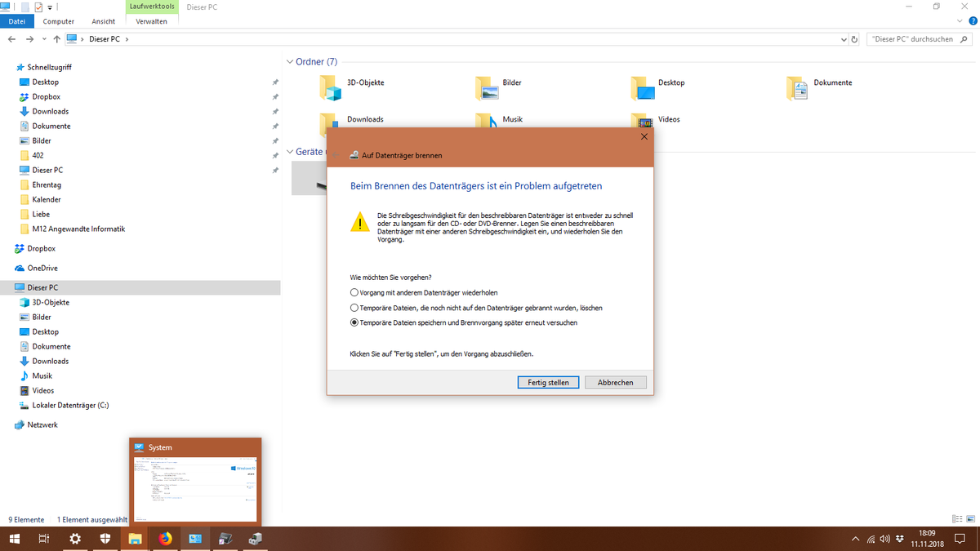This screenshot has width=980, height=551.
Task: Select OneDrive cloud icon in sidebar
Action: pos(20,268)
